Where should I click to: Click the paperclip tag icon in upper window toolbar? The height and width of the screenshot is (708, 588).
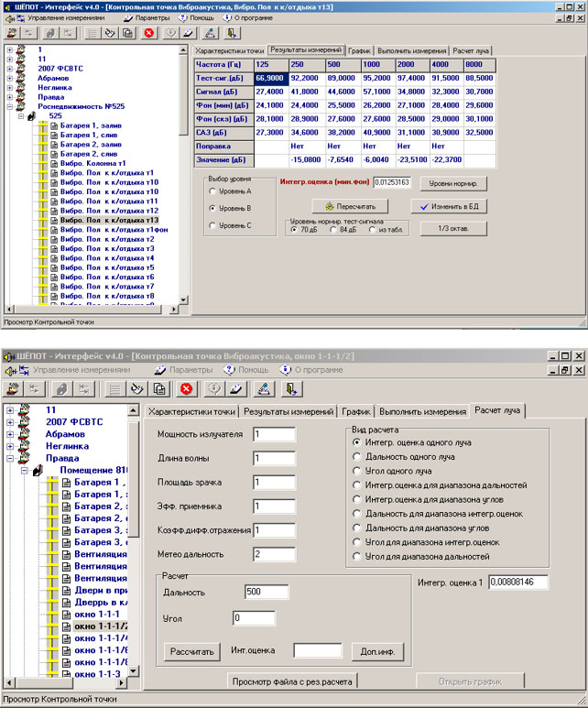point(49,33)
